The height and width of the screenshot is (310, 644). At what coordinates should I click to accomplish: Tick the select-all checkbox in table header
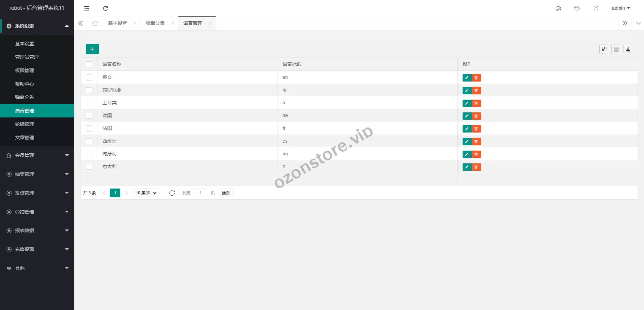pyautogui.click(x=89, y=64)
